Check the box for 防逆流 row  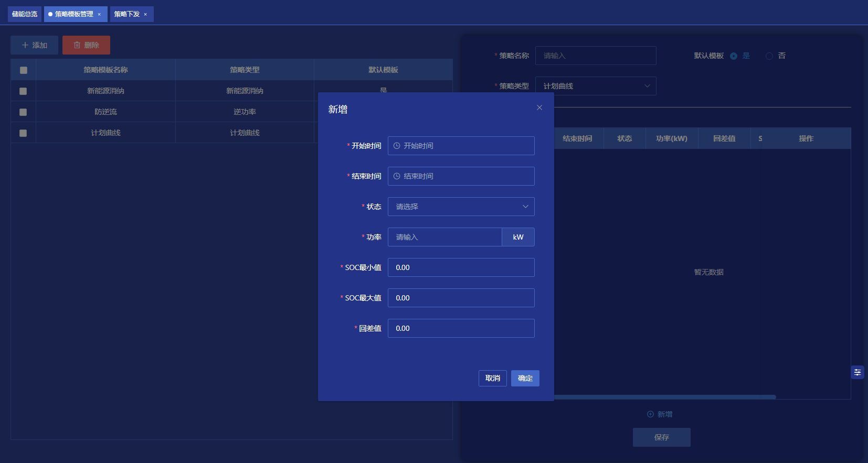pos(23,112)
